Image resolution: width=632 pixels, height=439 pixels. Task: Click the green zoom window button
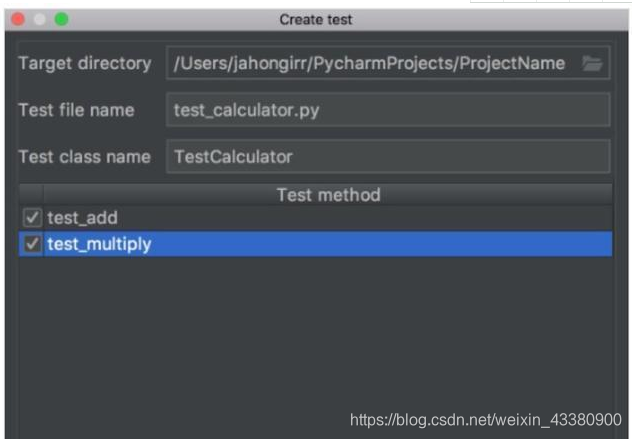pos(61,19)
